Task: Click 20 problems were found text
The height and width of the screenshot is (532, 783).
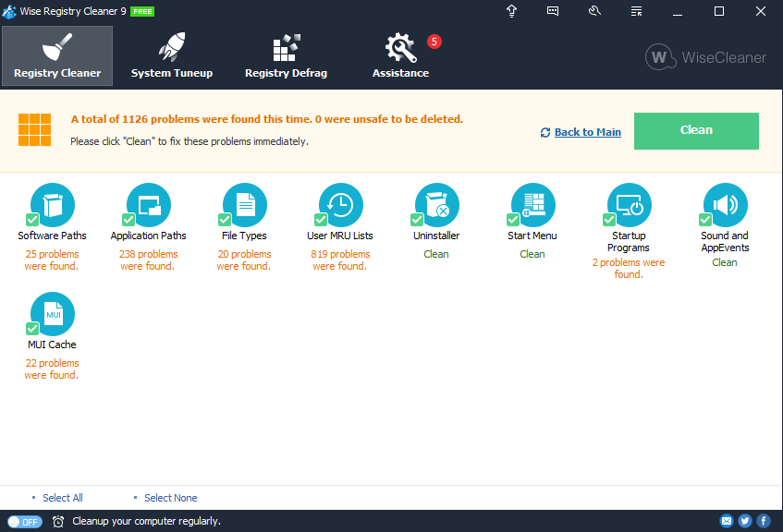Action: tap(244, 260)
